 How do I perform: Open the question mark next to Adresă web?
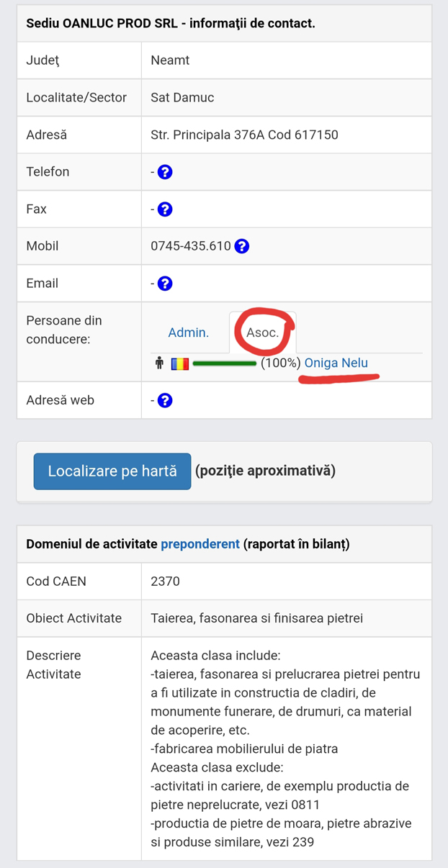[164, 399]
